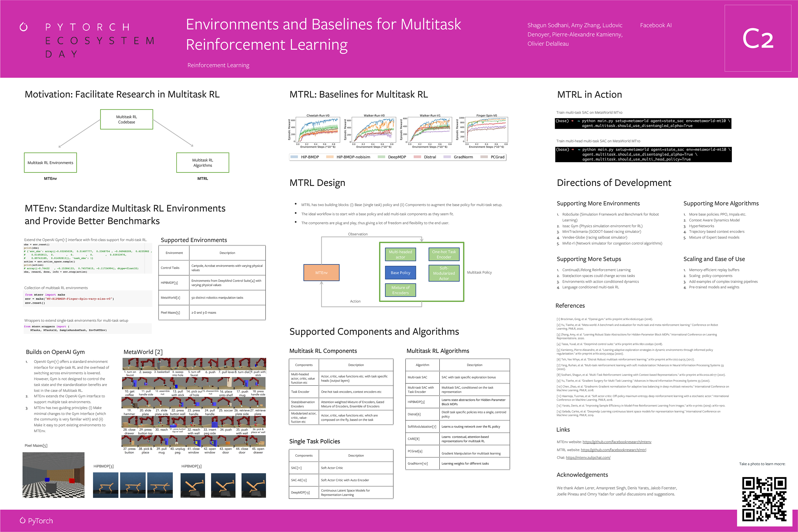This screenshot has width=798, height=532.
Task: Click the One-hot Task Encoder box
Action: (x=444, y=254)
